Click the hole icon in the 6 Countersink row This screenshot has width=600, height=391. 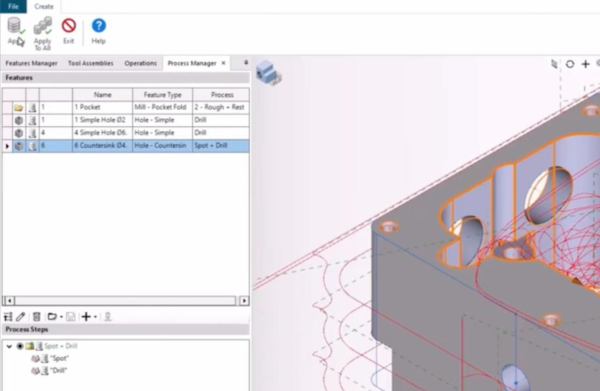click(x=19, y=146)
